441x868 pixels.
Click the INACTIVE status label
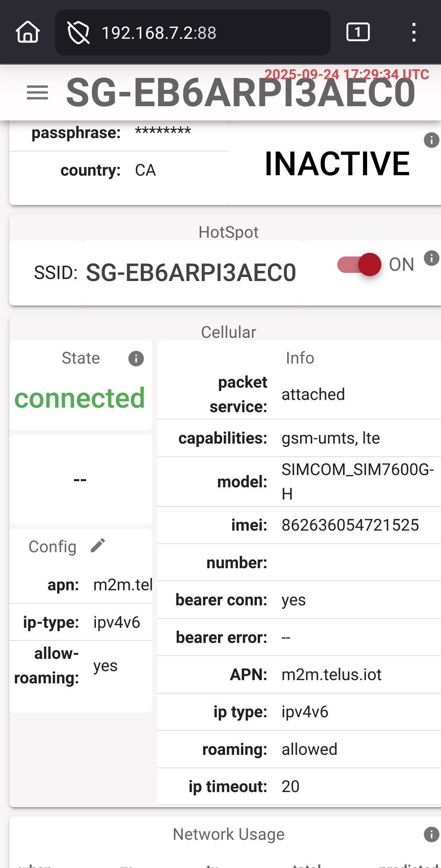pyautogui.click(x=337, y=164)
